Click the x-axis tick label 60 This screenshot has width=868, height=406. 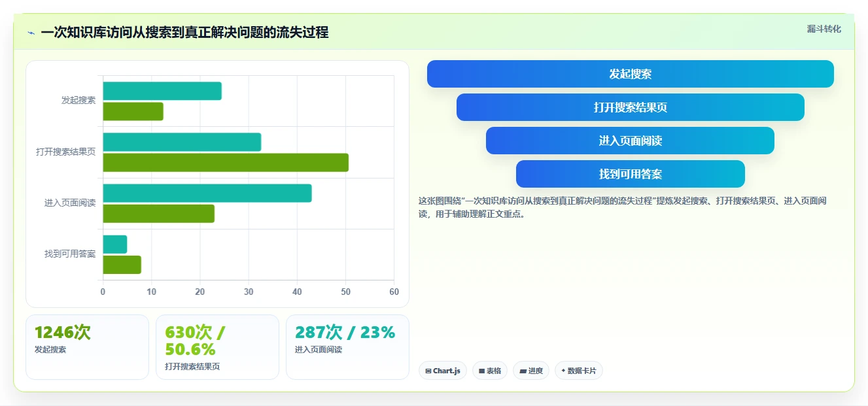coord(394,292)
